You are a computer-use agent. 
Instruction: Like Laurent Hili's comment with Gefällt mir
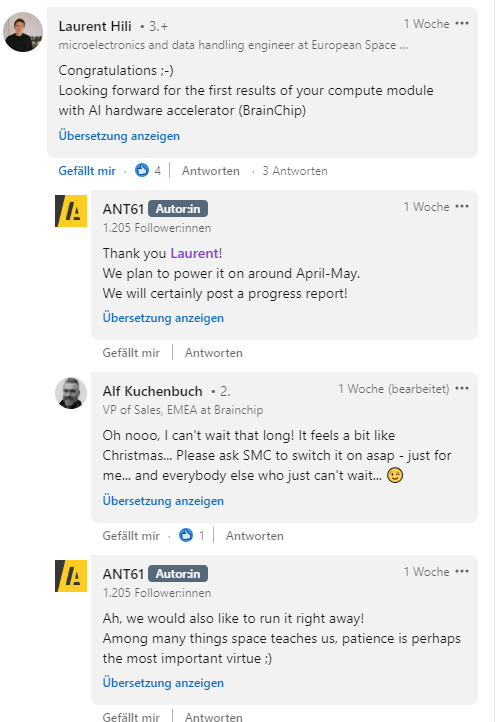(87, 171)
